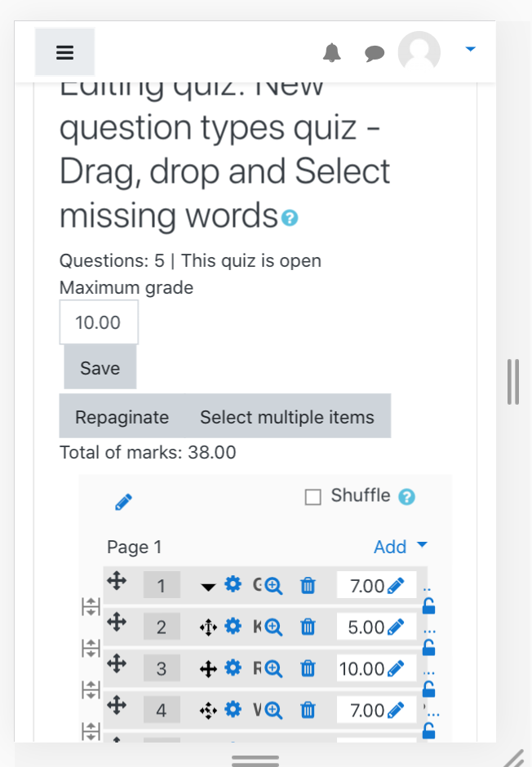This screenshot has height=767, width=532.
Task: Edit question 1 settings gear
Action: coord(233,584)
